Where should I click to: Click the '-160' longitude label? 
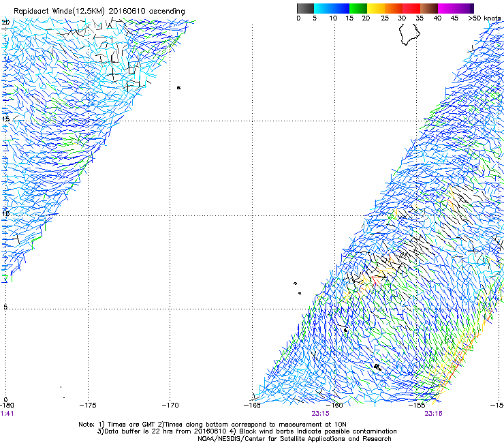coord(334,405)
